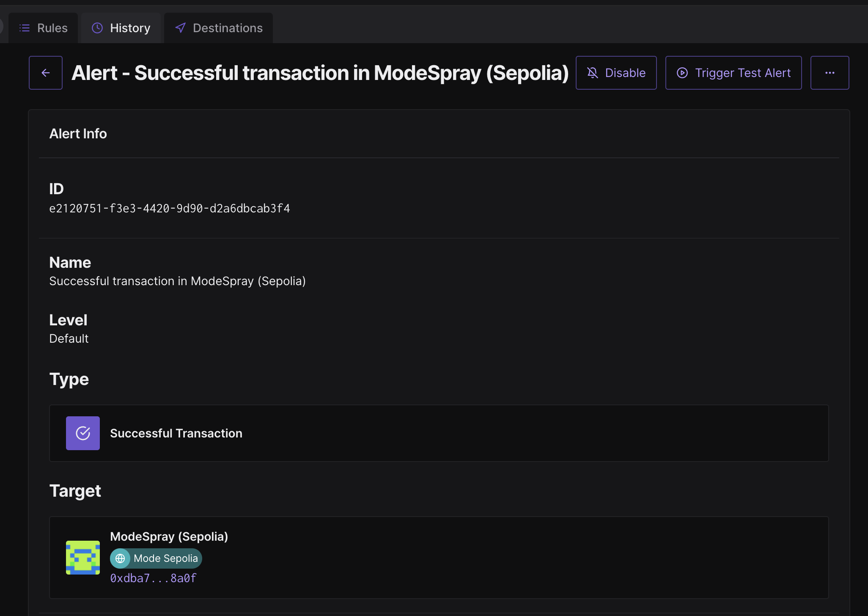Click the Rules list icon

pos(25,28)
